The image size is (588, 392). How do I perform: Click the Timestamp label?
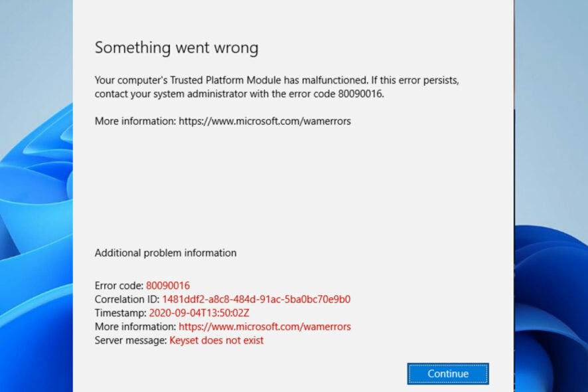[x=119, y=312]
